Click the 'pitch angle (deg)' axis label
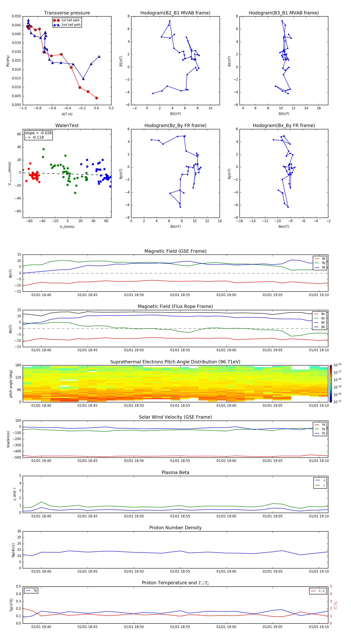This screenshot has width=351, height=644. (x=11, y=384)
